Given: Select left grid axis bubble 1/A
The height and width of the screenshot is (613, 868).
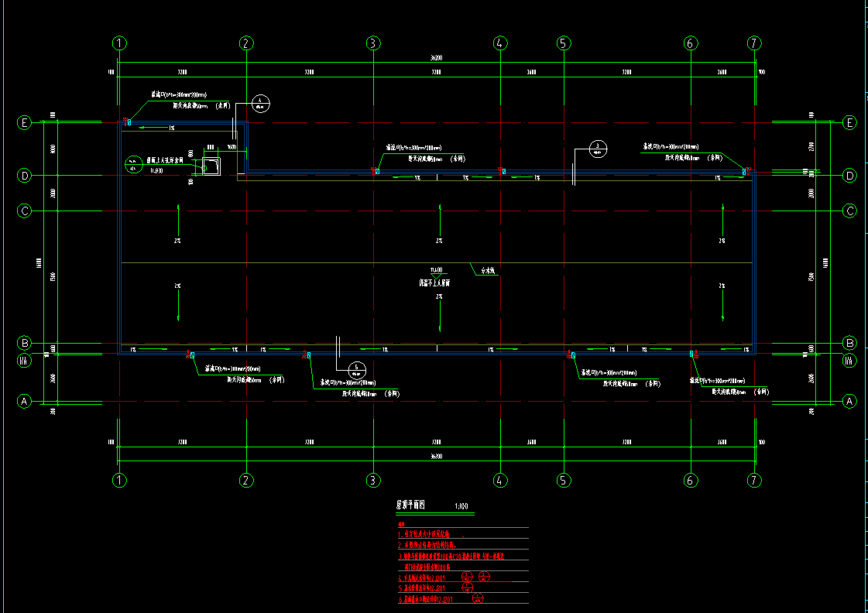Looking at the screenshot, I should tap(25, 360).
